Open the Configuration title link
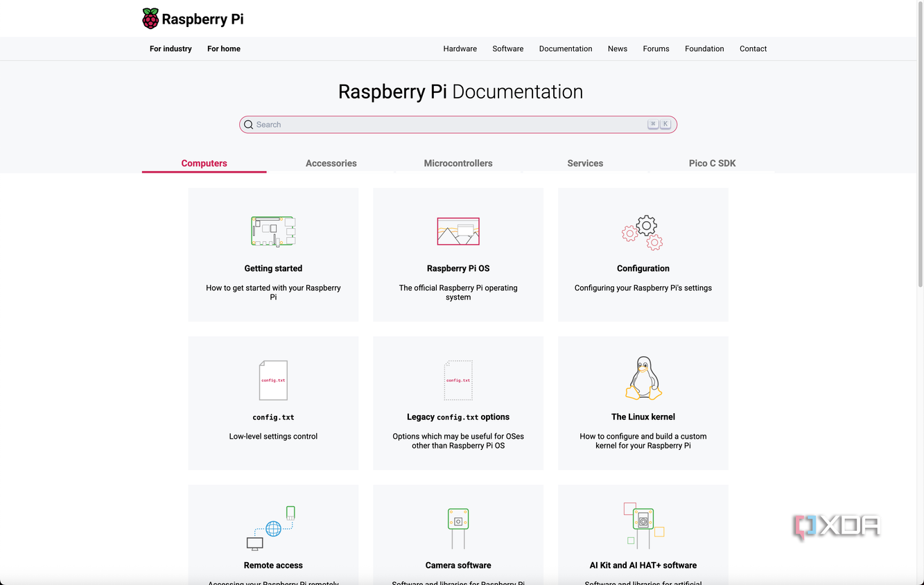The image size is (924, 585). pyautogui.click(x=643, y=268)
